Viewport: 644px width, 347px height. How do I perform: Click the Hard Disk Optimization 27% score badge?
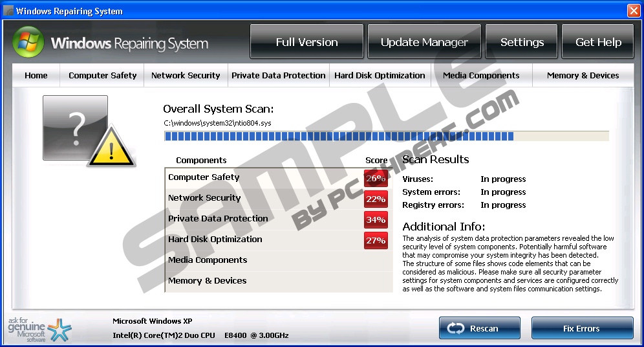tap(376, 241)
